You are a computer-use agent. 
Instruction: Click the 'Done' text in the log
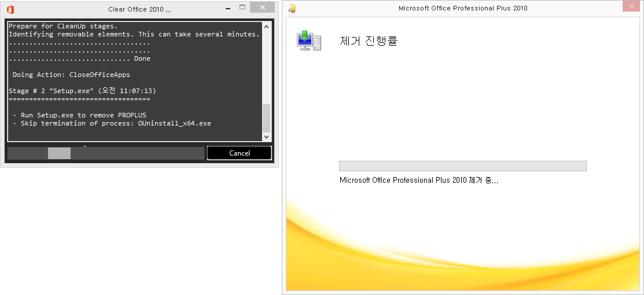point(142,59)
